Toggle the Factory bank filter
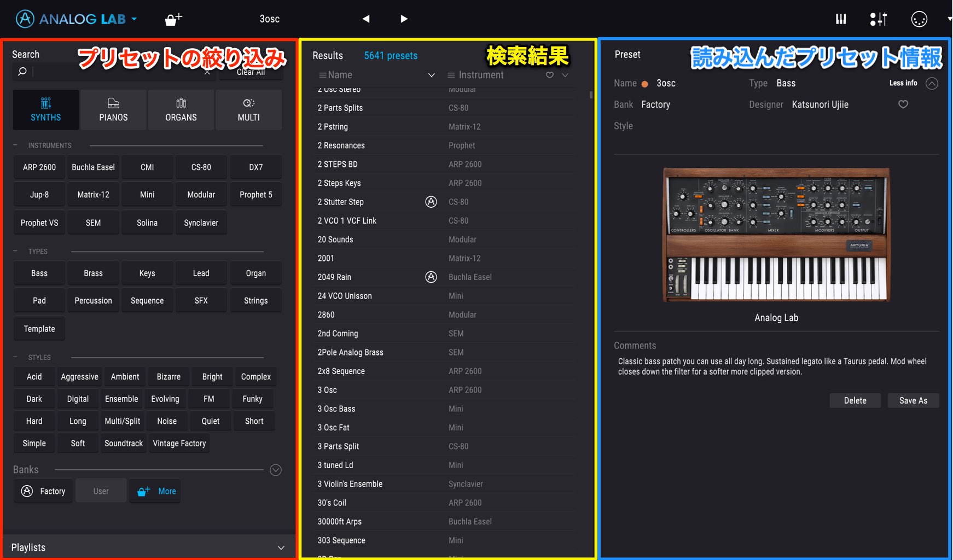 [43, 491]
